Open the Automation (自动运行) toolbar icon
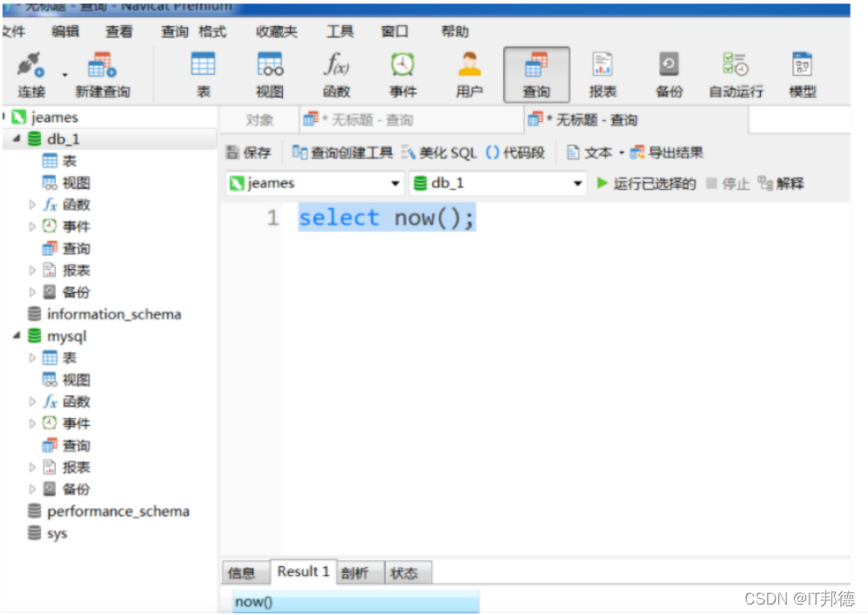The height and width of the screenshot is (615, 868). (736, 75)
